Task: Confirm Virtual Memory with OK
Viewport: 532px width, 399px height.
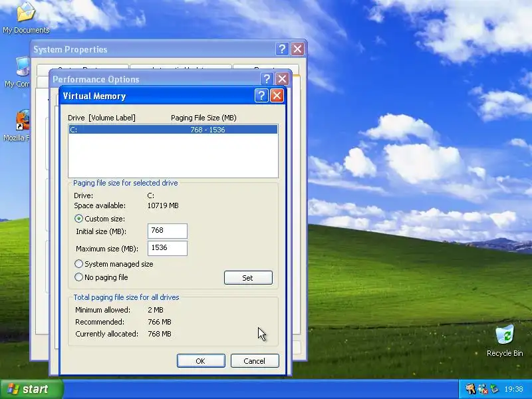Action: [201, 360]
